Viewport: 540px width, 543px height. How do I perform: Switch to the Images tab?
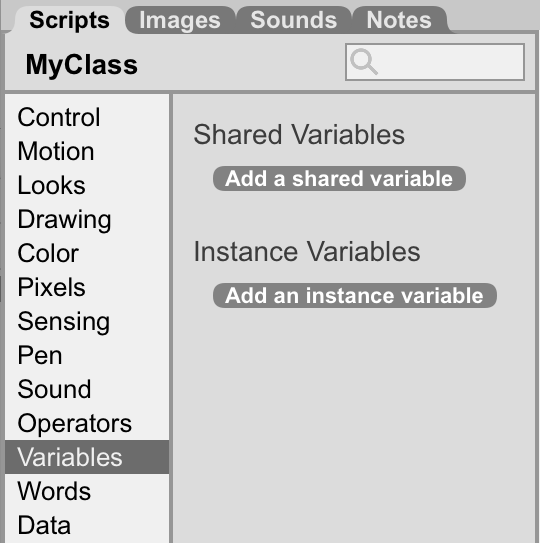click(x=180, y=20)
